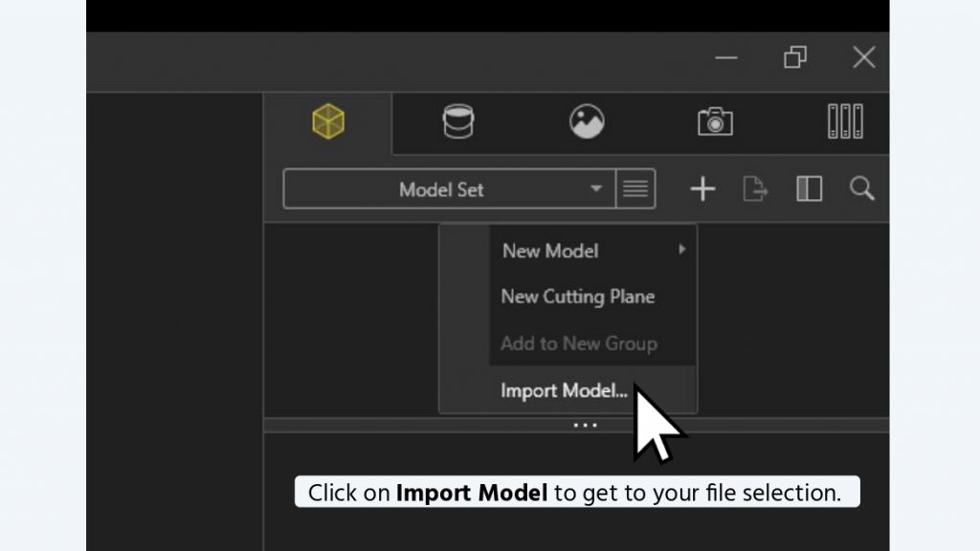The image size is (980, 551).
Task: Select the three-columns icon tab
Action: pos(844,122)
